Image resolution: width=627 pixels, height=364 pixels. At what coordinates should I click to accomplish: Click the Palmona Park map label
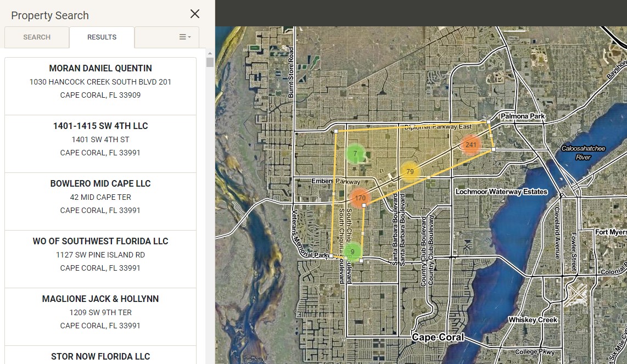click(523, 116)
